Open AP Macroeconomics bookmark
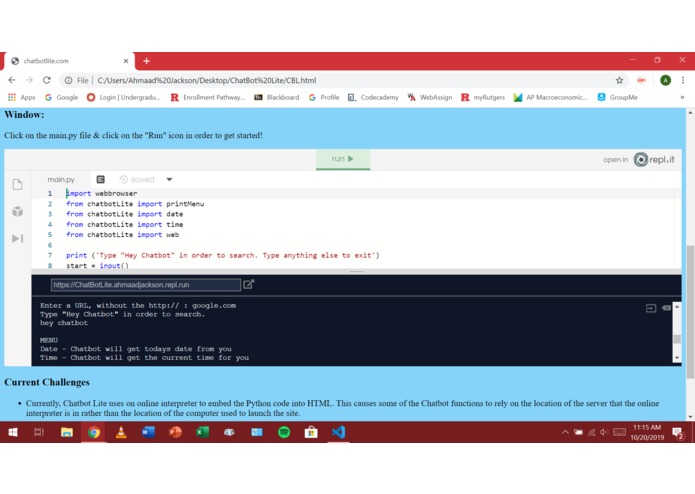 551,97
